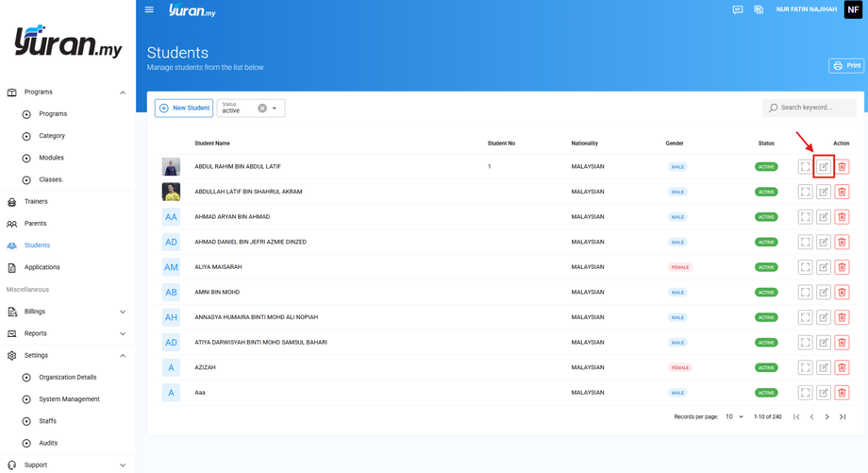Open the records per page dropdown
The height and width of the screenshot is (473, 868).
[x=734, y=416]
